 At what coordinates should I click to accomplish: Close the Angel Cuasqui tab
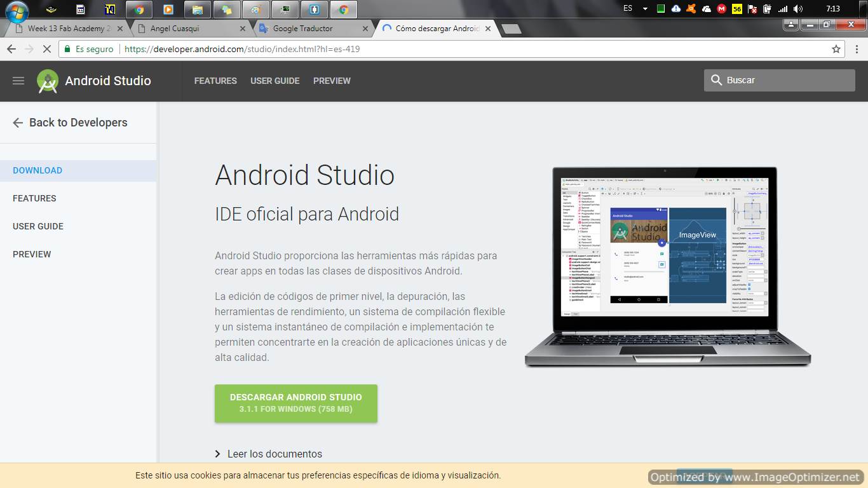tap(243, 29)
